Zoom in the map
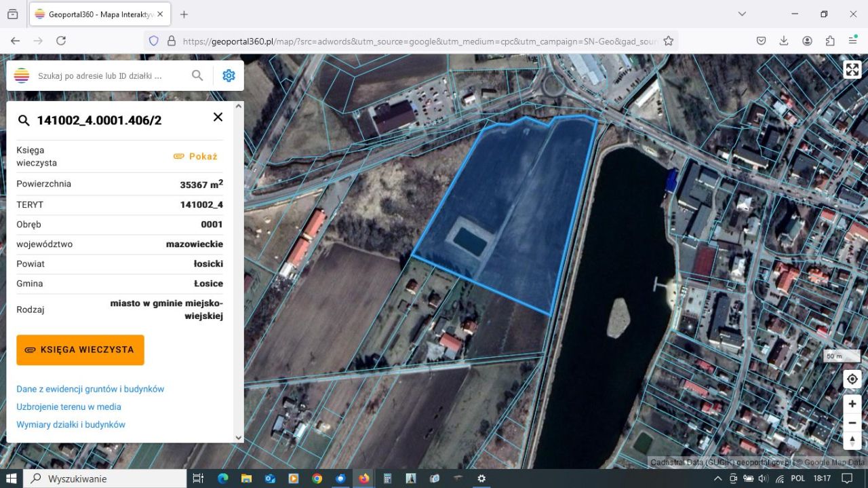This screenshot has width=868, height=488. click(852, 404)
